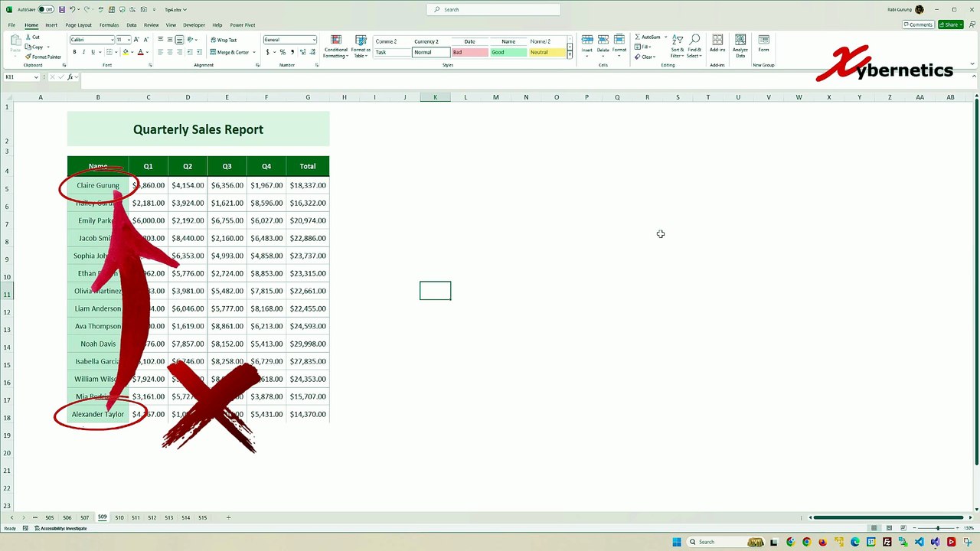Click the Analyze Data icon
The width and height of the screenshot is (980, 551).
tap(740, 46)
